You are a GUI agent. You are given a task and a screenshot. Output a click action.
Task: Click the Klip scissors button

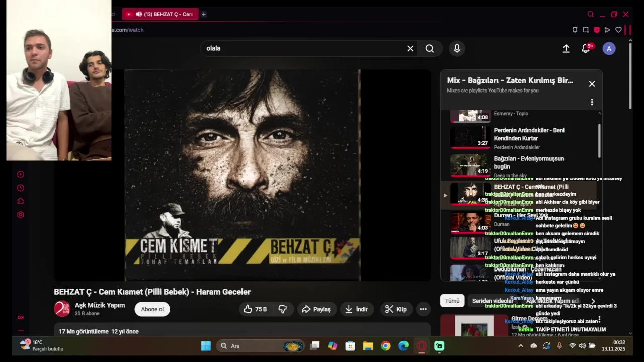396,309
